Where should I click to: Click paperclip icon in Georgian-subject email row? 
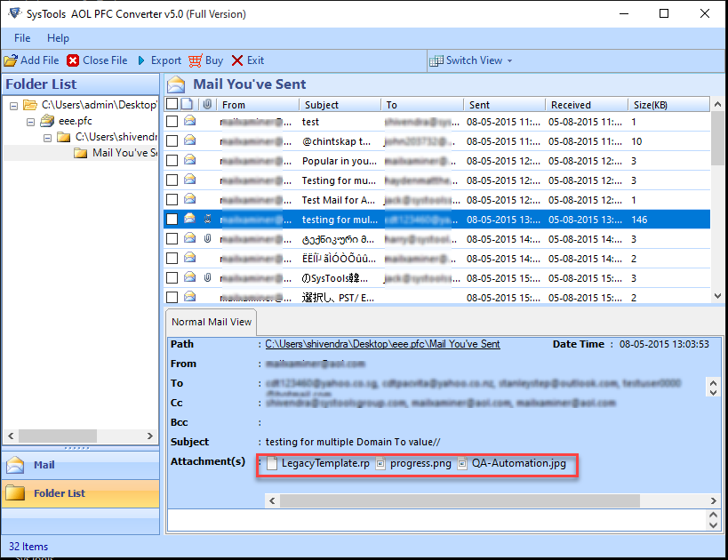tap(207, 238)
